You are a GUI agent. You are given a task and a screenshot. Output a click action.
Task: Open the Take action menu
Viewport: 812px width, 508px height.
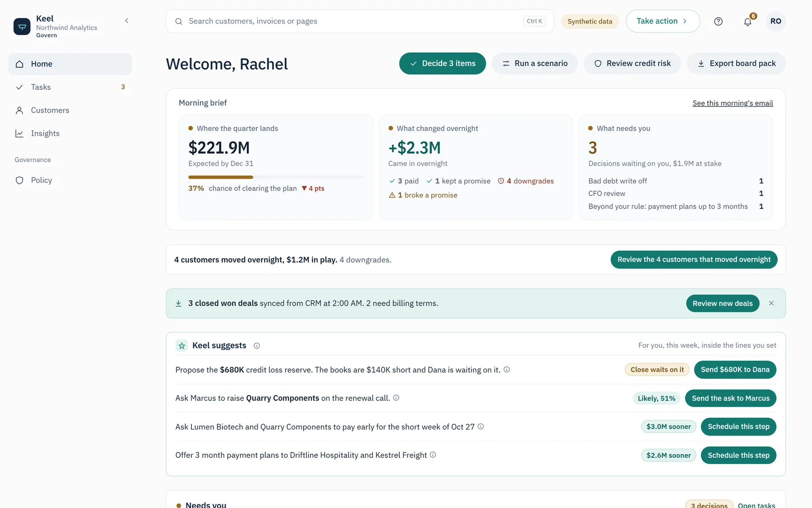click(663, 21)
